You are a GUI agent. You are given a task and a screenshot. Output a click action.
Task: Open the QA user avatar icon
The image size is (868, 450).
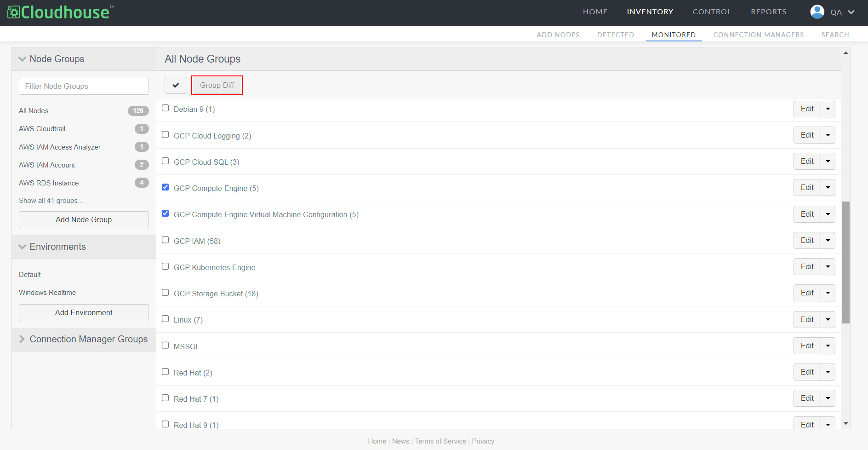click(x=817, y=12)
